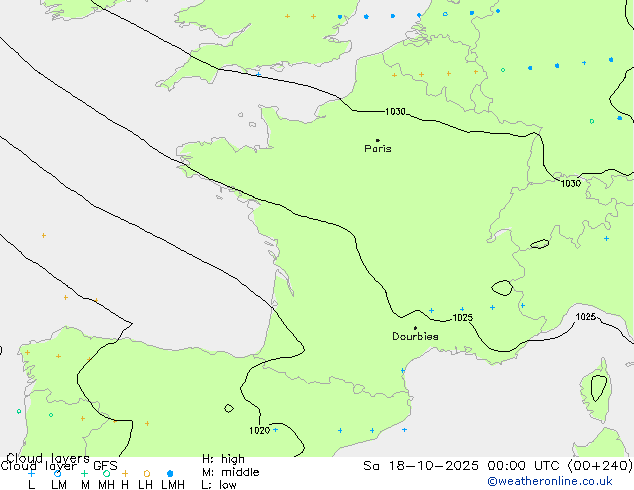This screenshot has height=490, width=634.
Task: Click the blue plus L legend symbol
Action: point(31,473)
